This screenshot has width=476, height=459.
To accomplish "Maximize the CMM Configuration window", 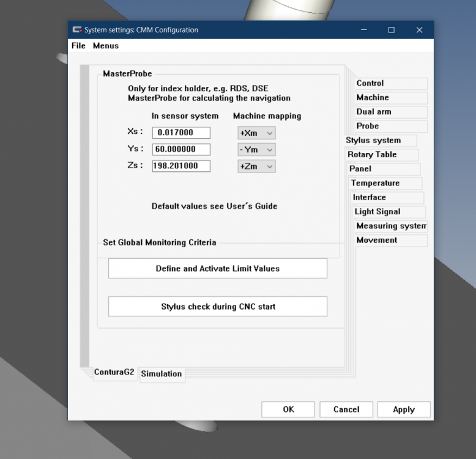I will pos(392,30).
